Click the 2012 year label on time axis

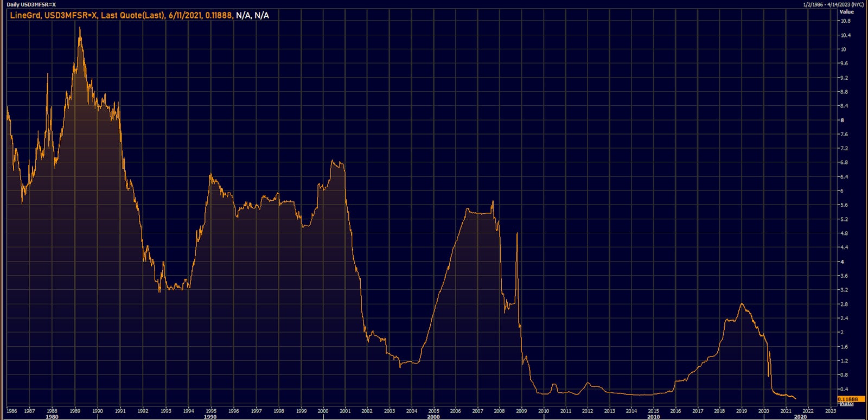(588, 411)
